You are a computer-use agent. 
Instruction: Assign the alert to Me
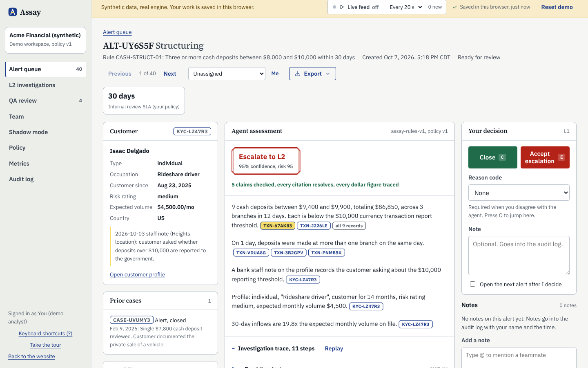(x=275, y=74)
